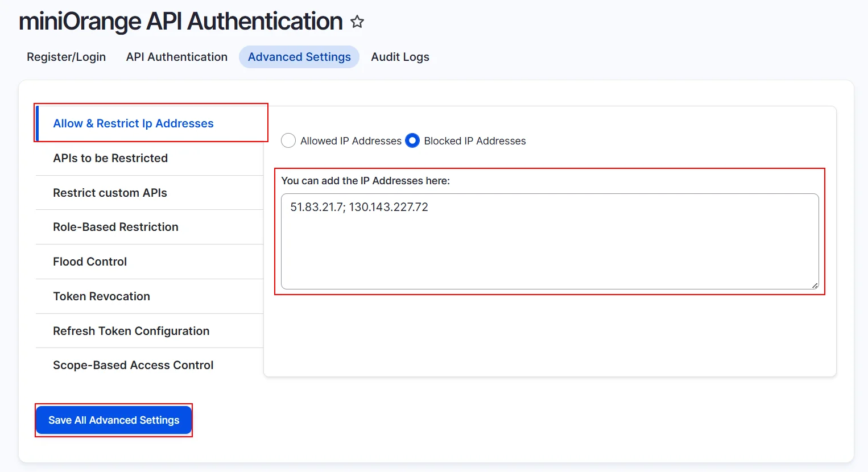Select the Blocked IP Addresses radio button

click(x=412, y=140)
